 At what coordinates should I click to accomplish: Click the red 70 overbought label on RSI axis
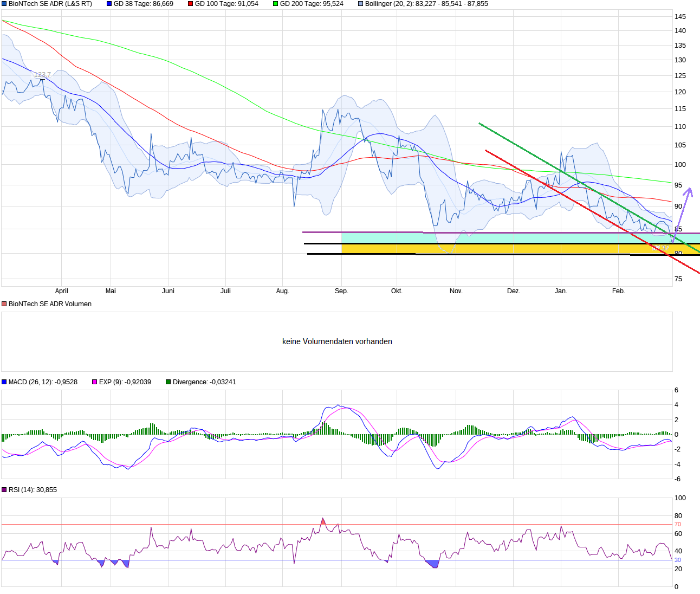[x=678, y=525]
